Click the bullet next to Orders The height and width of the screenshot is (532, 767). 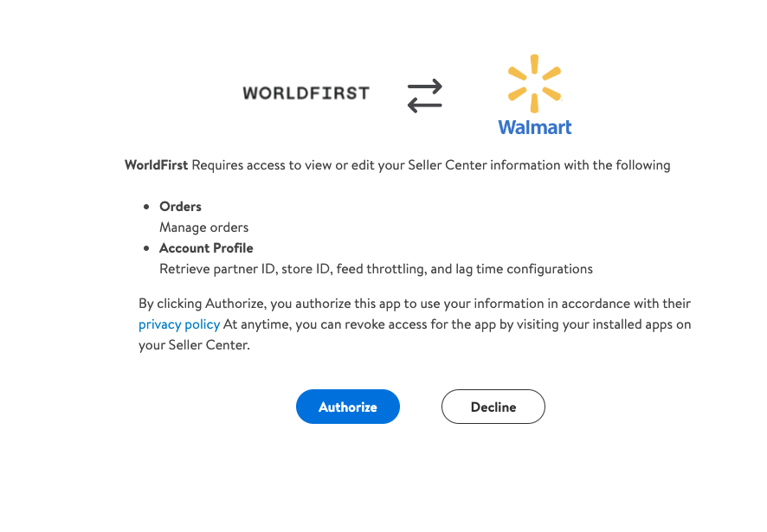tap(146, 208)
